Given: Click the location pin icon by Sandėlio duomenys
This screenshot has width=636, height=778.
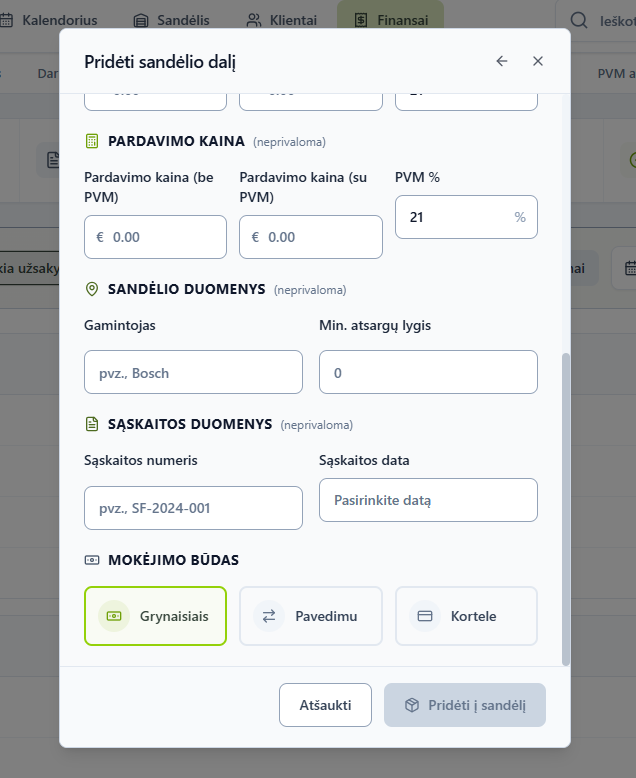Looking at the screenshot, I should [x=92, y=289].
